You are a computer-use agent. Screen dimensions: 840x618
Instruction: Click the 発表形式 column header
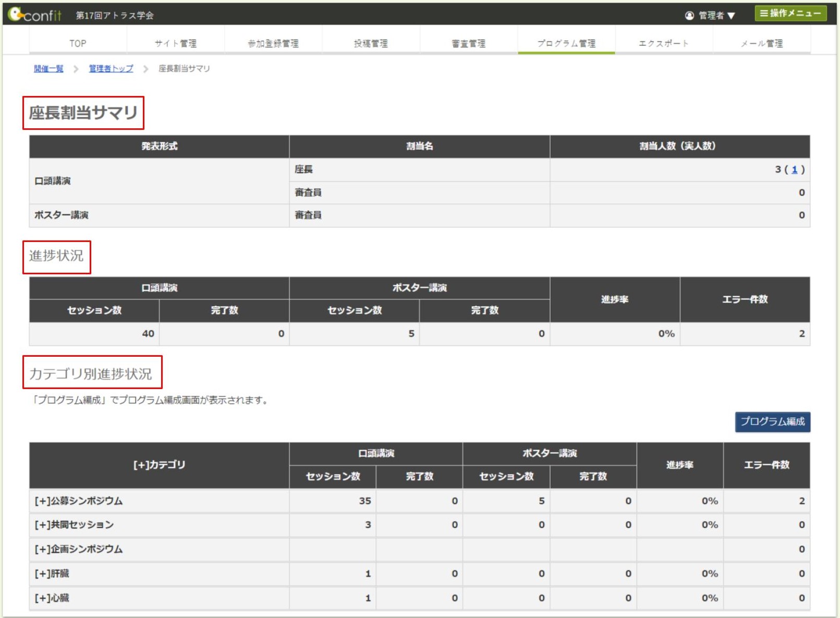tap(159, 146)
